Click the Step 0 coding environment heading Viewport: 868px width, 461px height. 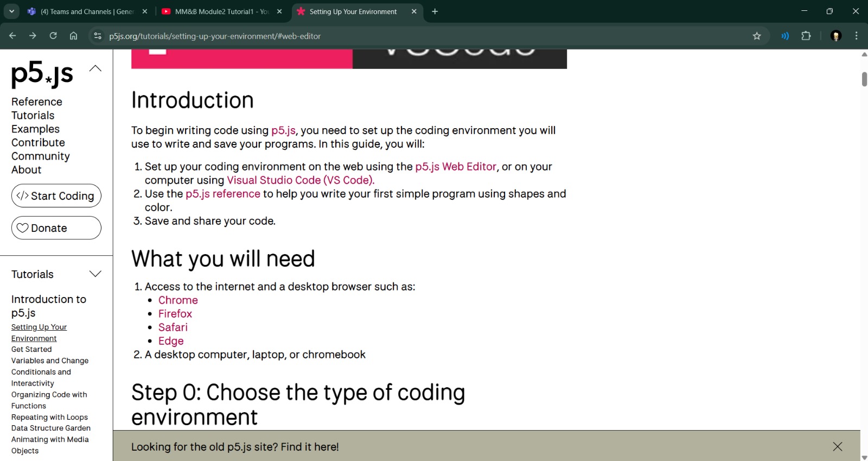[298, 405]
